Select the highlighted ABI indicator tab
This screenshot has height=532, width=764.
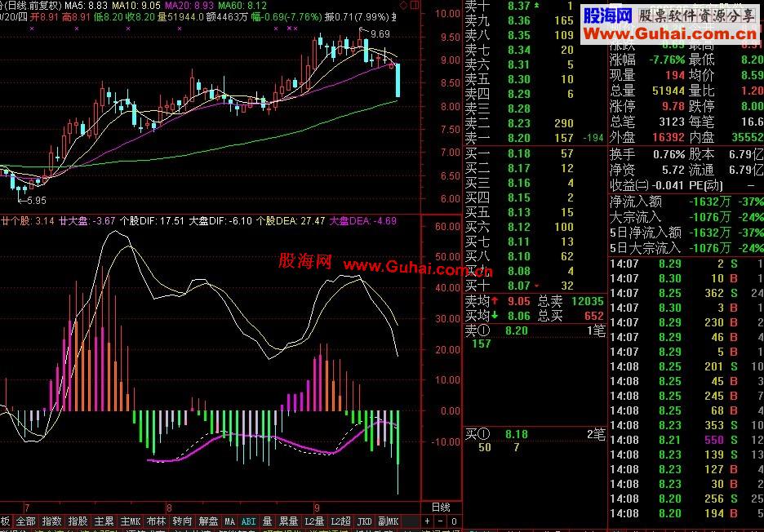(x=248, y=521)
